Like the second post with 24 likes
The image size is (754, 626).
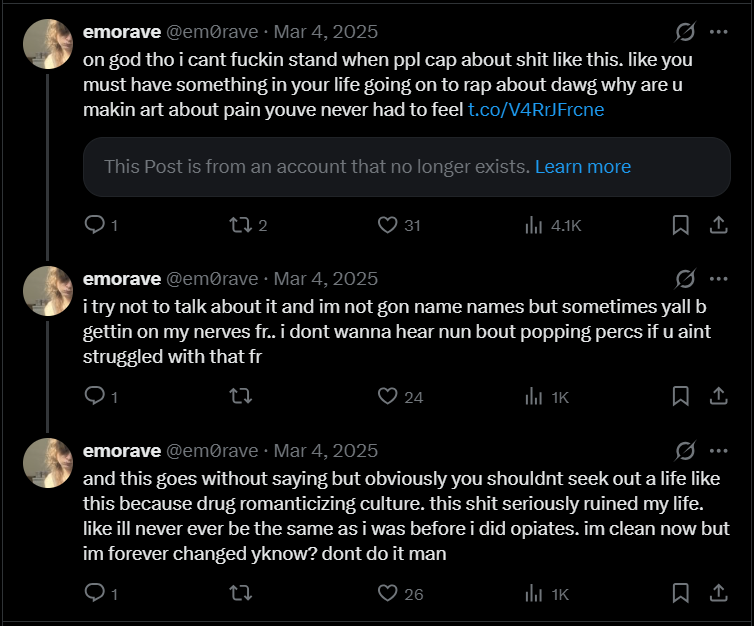(x=388, y=397)
